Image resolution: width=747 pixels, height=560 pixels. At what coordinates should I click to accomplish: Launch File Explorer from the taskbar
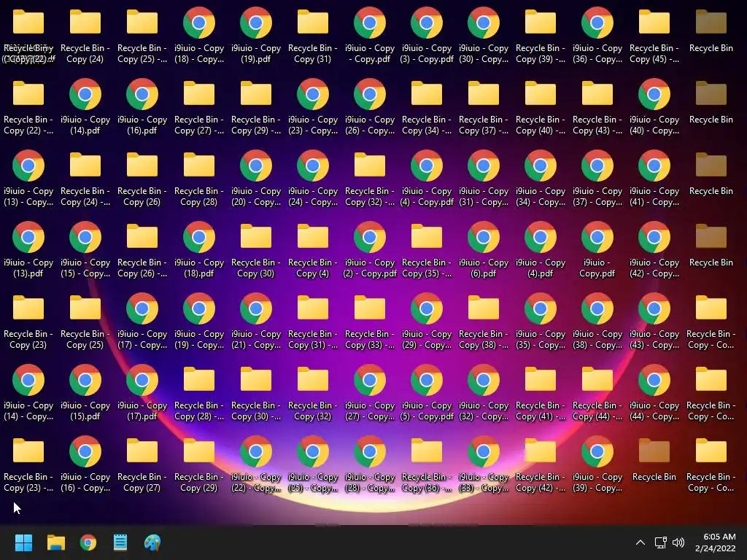click(x=55, y=542)
